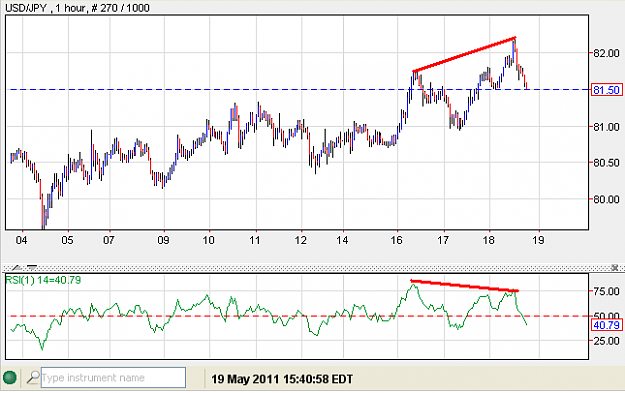
Task: Click the RSI(1) 14=40.79 indicator legend
Action: (43, 280)
